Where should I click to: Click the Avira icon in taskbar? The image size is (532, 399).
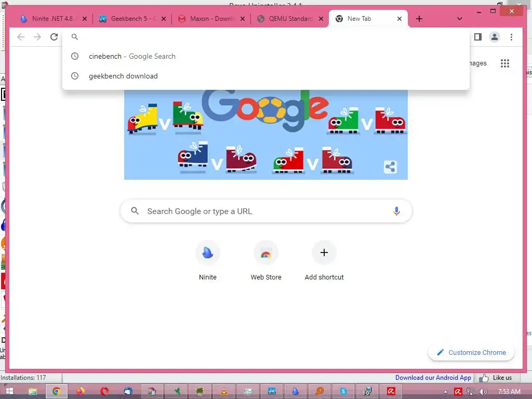tap(391, 392)
